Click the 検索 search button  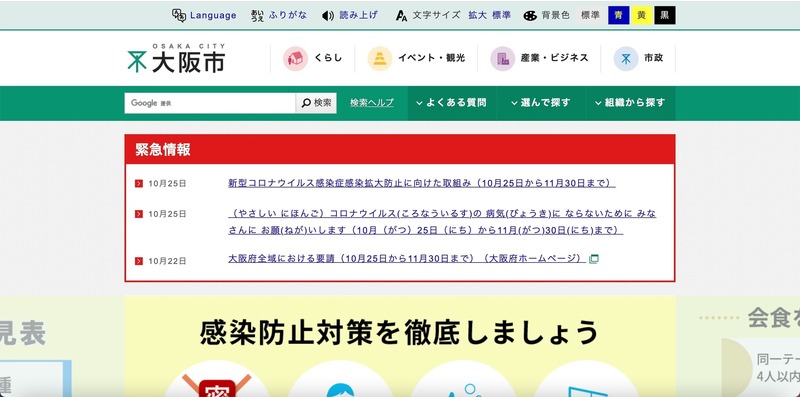coord(316,103)
